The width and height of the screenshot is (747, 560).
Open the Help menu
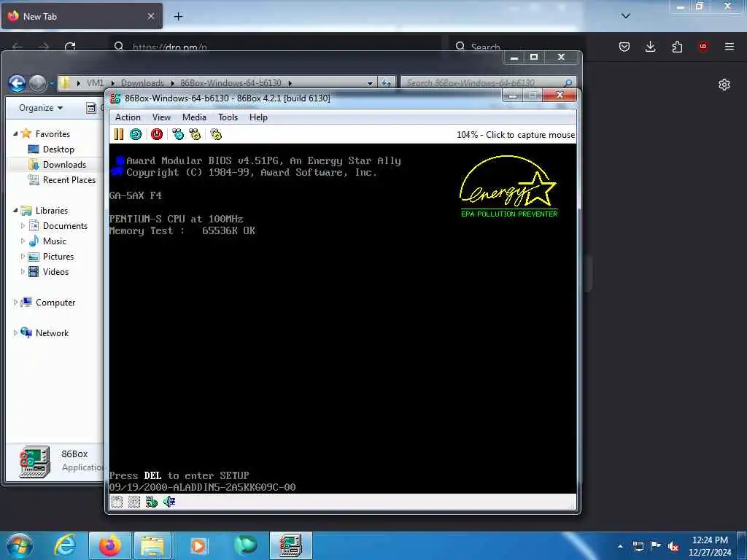[x=258, y=117]
